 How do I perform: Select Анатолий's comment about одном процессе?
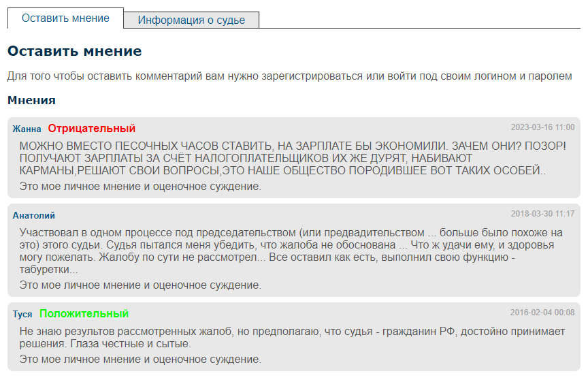point(291,251)
